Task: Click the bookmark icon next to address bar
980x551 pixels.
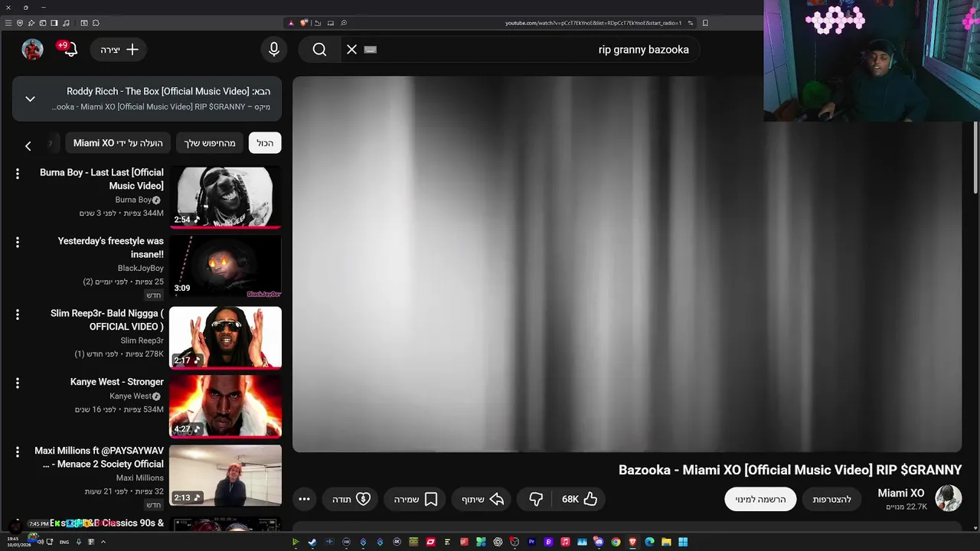Action: [x=705, y=23]
